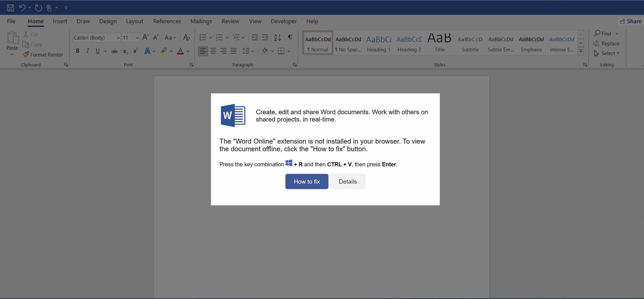Toggle Touch/Mouse mode icon
Image resolution: width=644 pixels, height=299 pixels.
point(49,8)
